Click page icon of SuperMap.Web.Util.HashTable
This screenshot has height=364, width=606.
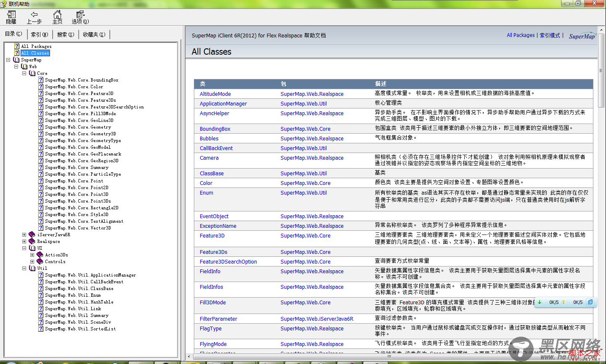41,302
